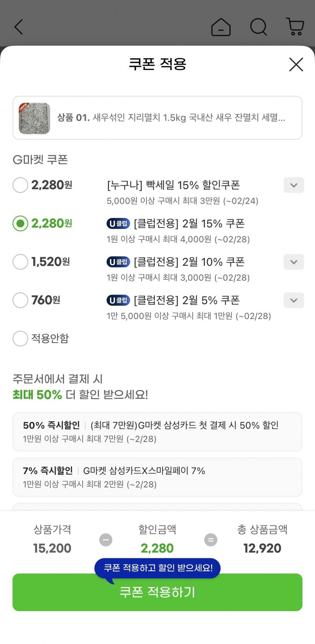Expand details for 빡세일 15% 할인쿠폰
Screen dimensions: 315x644
(294, 185)
